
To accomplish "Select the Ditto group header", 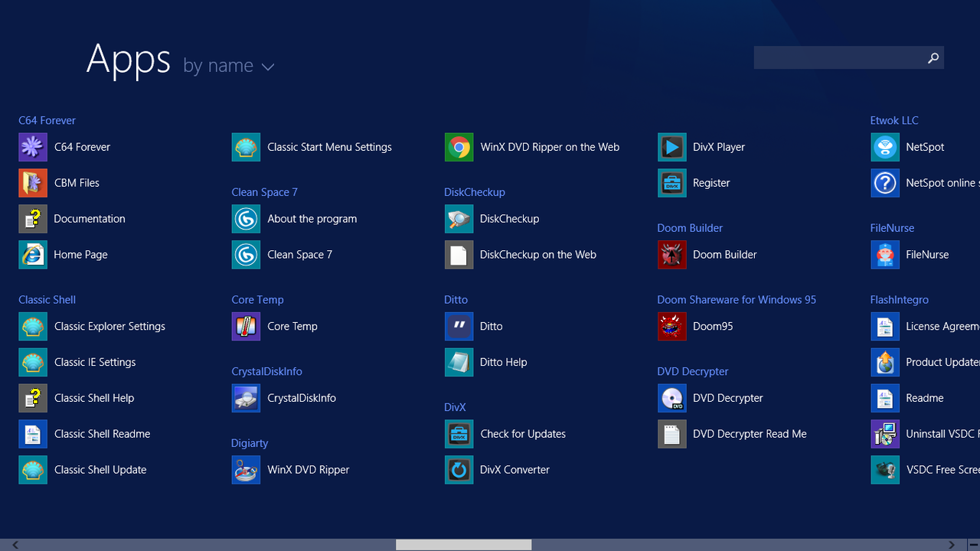I will click(456, 299).
